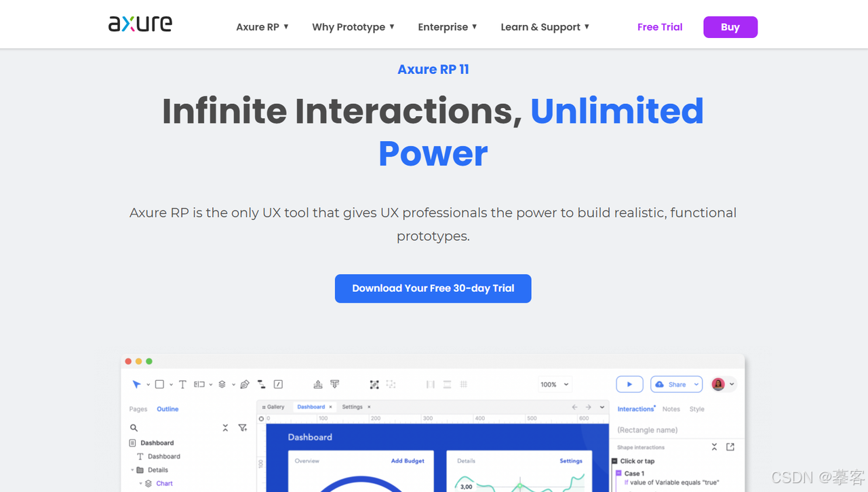Click collapse icon beside Shape interactions
Image resolution: width=868 pixels, height=492 pixels.
(x=714, y=447)
